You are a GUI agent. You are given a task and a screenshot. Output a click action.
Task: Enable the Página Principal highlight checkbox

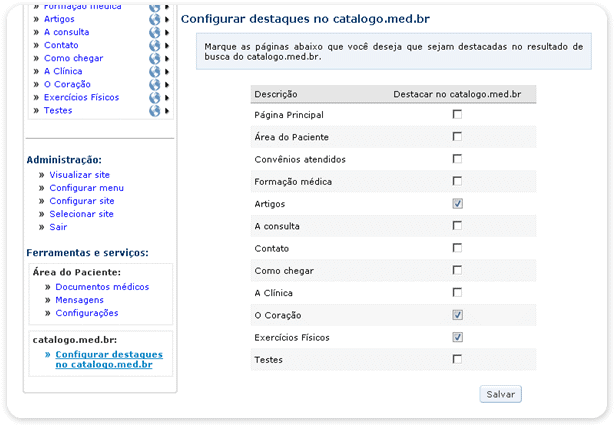[x=457, y=115]
